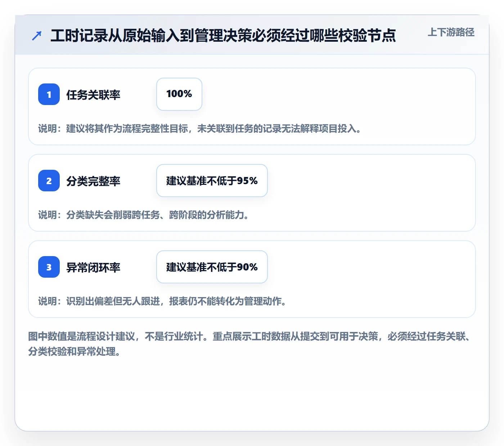Click the note 说明：分类缺失会削弱跨任务、跨阶段的分析能力
Viewport: 504px width, 446px height.
coord(144,215)
